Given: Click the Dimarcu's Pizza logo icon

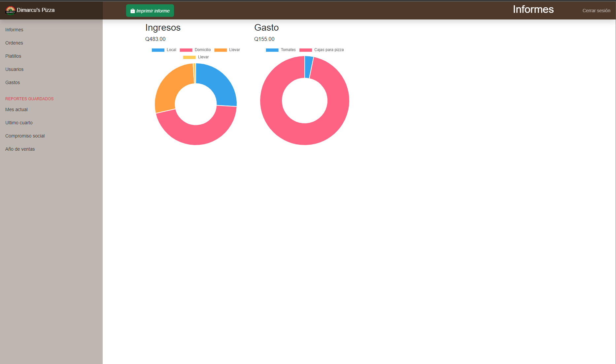Looking at the screenshot, I should pos(11,11).
